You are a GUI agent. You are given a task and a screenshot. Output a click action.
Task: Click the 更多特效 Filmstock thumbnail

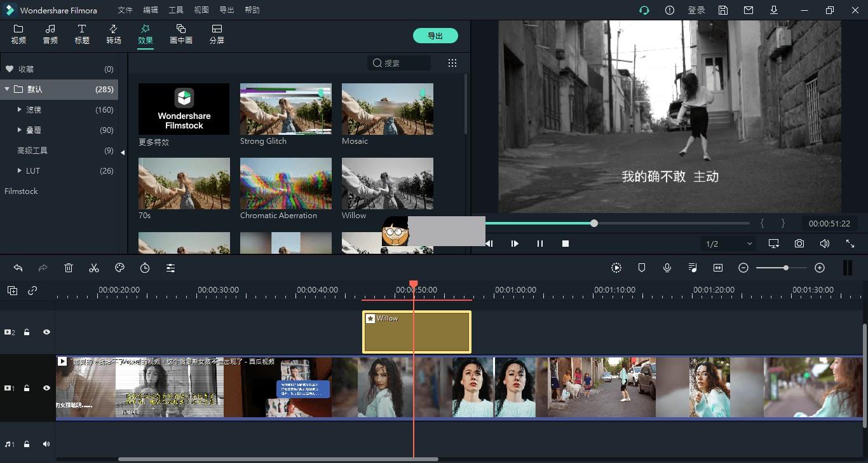click(x=184, y=109)
